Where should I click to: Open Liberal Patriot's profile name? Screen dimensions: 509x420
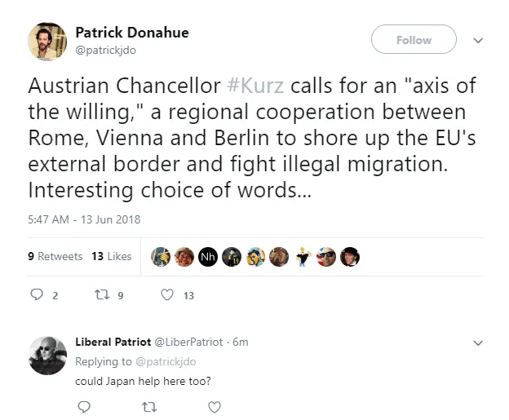(110, 342)
